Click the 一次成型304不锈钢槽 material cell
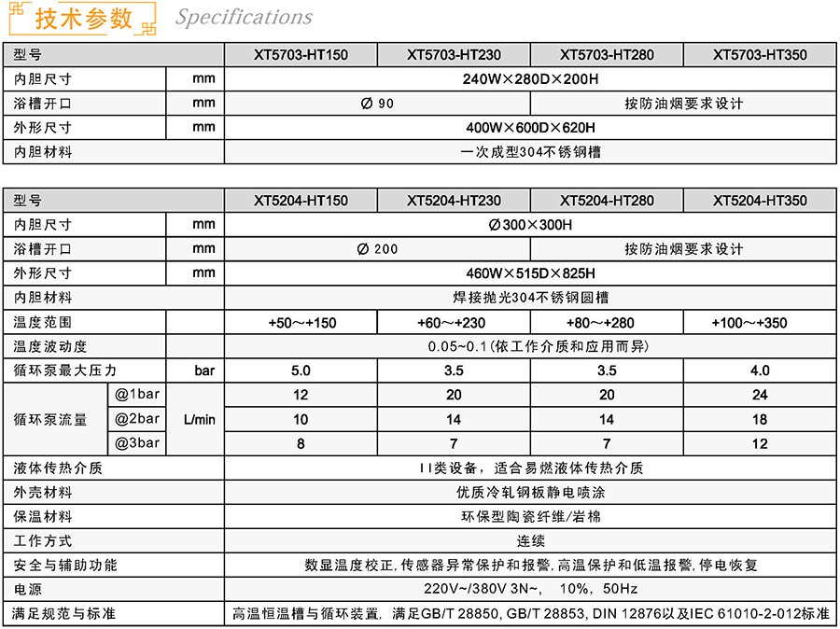Image resolution: width=840 pixels, height=629 pixels. coord(530,152)
